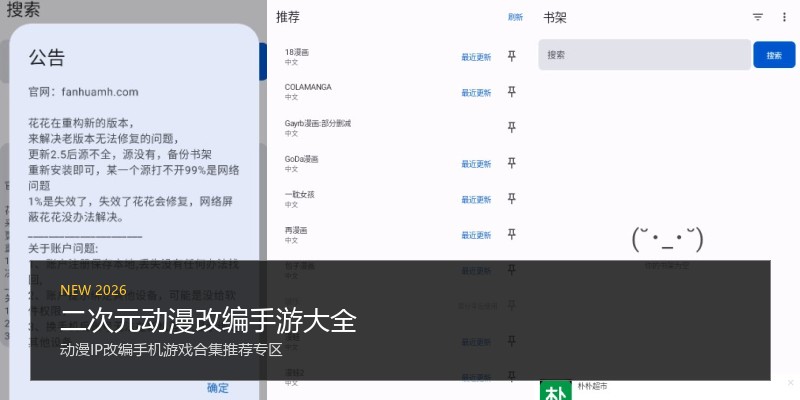
Task: Open 最近更新 for 再漫画
Action: click(476, 235)
